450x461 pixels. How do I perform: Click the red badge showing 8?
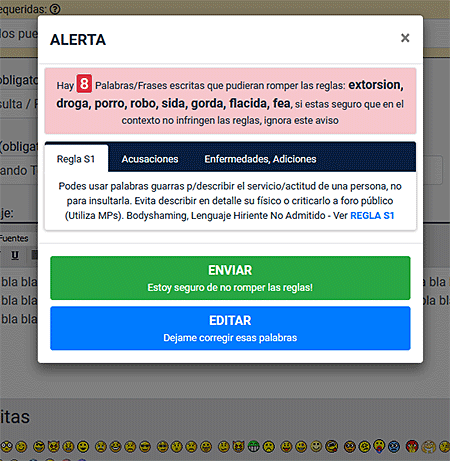(x=84, y=84)
